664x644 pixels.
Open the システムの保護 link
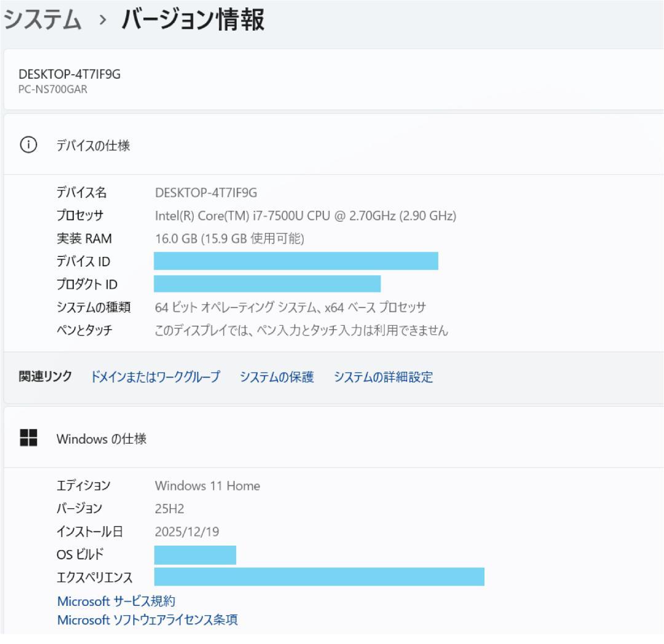(279, 378)
